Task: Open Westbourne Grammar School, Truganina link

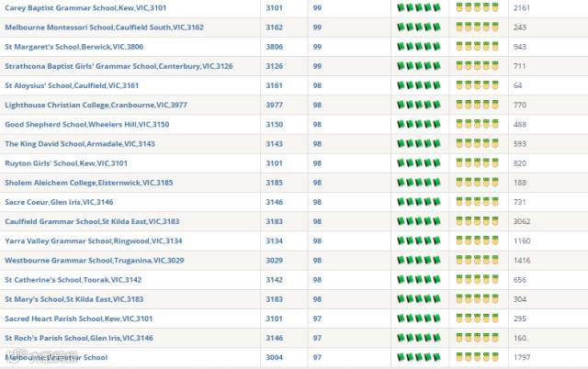Action: (95, 261)
